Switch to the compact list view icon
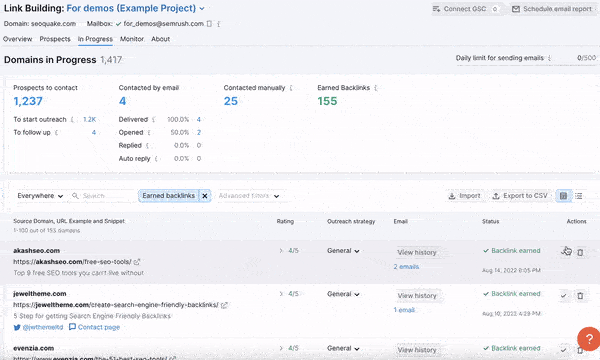Image resolution: width=600 pixels, height=360 pixels. point(579,196)
